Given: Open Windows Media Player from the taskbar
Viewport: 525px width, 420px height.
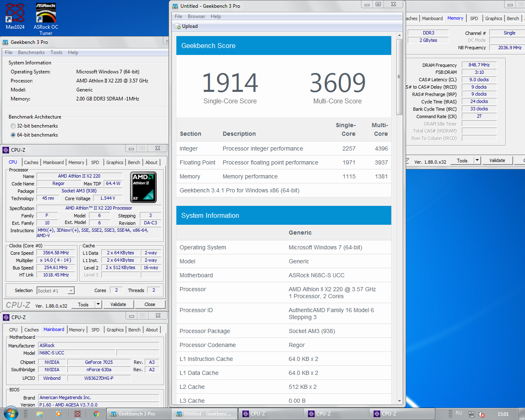Looking at the screenshot, I should click(x=58, y=414).
